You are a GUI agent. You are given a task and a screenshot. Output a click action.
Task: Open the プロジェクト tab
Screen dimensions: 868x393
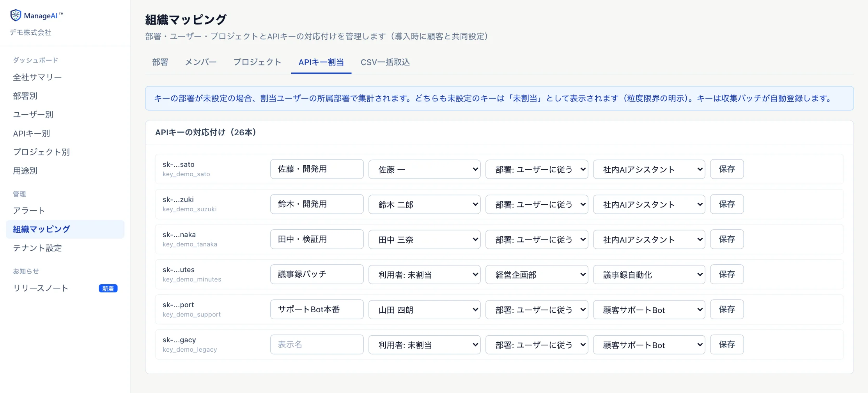coord(257,62)
